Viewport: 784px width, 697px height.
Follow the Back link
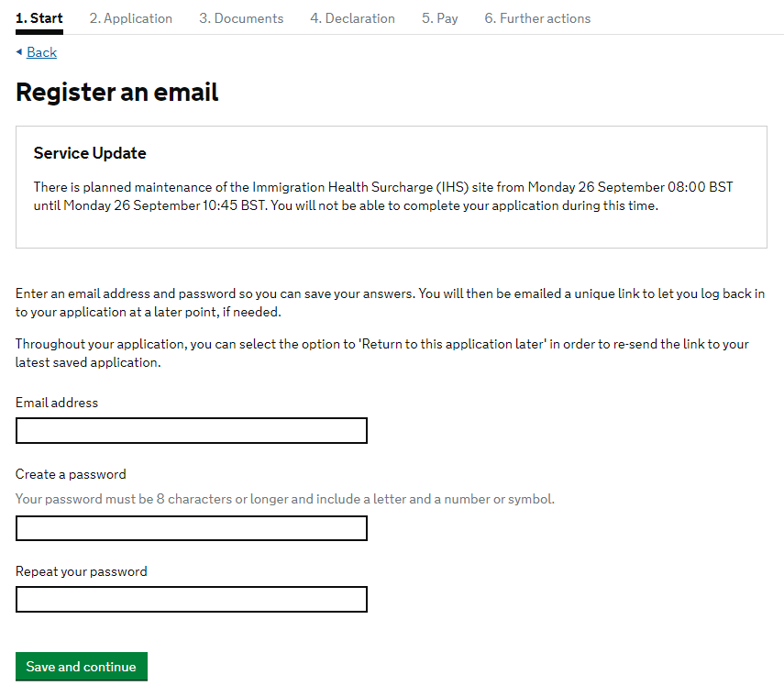pos(41,52)
